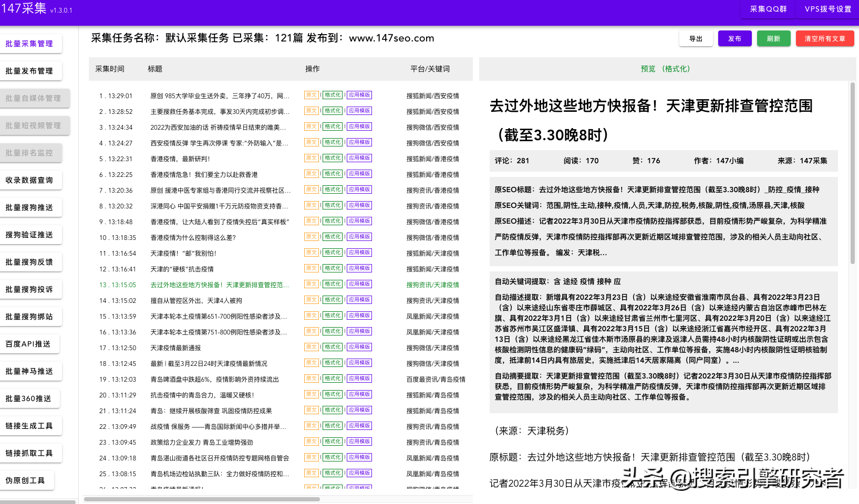Viewport: 859px width, 504px height.
Task: Click the green 刷新 refresh button
Action: (x=774, y=38)
